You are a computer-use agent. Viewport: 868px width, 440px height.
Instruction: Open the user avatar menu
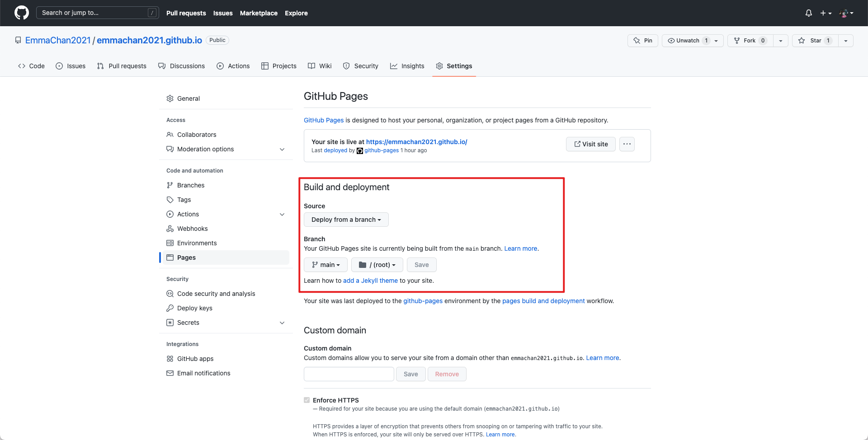click(846, 13)
